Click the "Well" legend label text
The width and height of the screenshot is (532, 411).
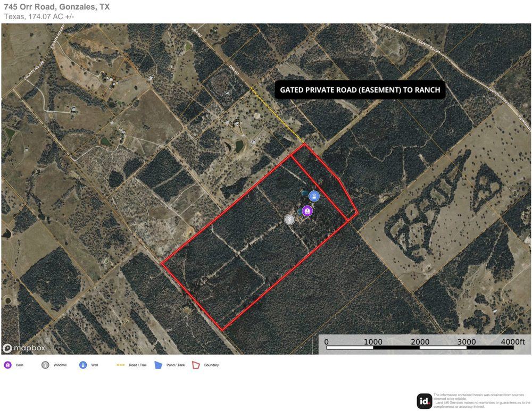[x=95, y=365]
